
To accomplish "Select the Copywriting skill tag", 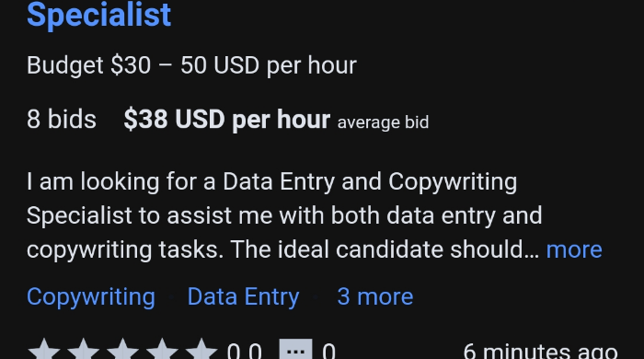I will click(91, 296).
